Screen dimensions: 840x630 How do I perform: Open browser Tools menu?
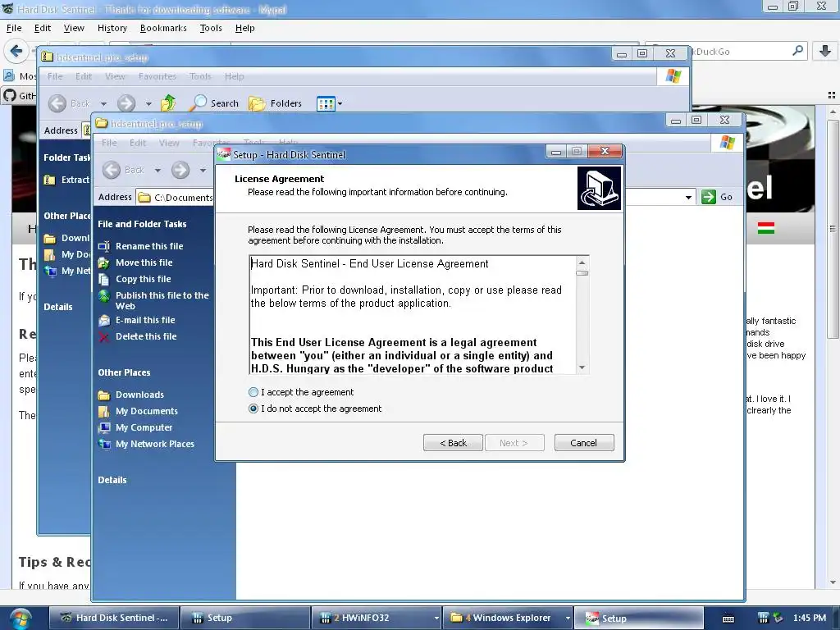point(211,28)
